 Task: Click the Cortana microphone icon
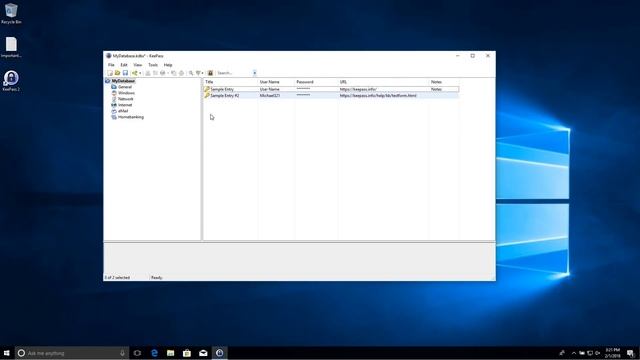point(122,353)
